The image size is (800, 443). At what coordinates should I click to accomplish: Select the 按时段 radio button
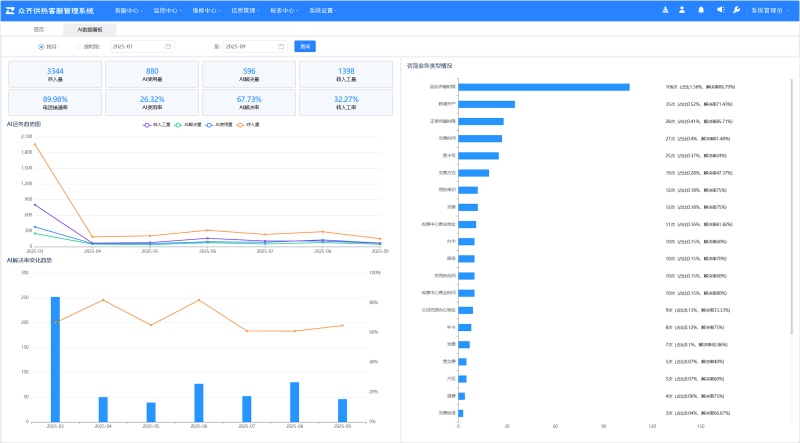tap(79, 46)
